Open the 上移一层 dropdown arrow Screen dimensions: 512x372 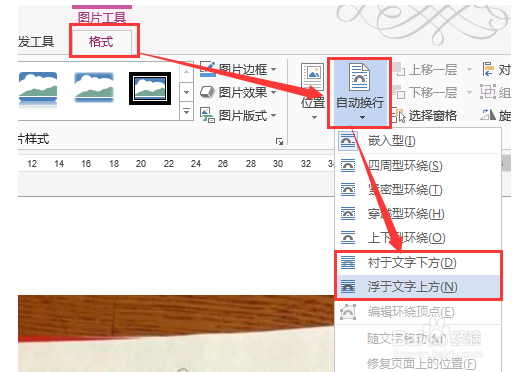coord(469,70)
